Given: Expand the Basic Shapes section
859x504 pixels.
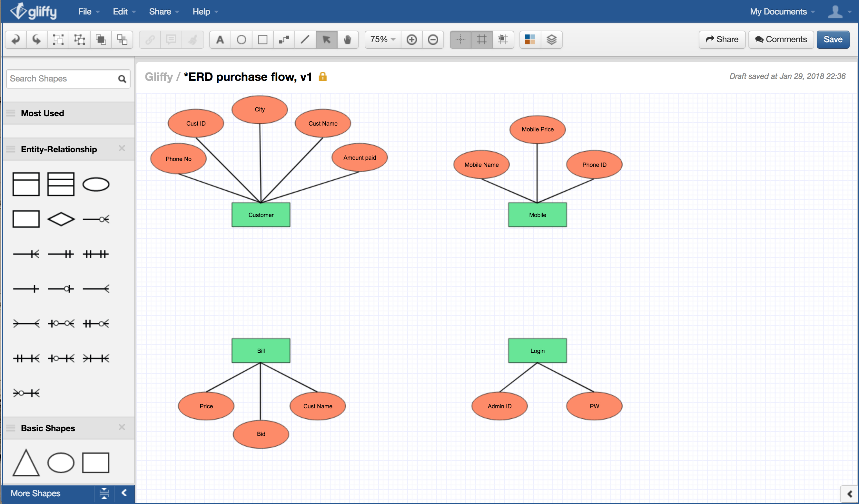Looking at the screenshot, I should [x=47, y=428].
